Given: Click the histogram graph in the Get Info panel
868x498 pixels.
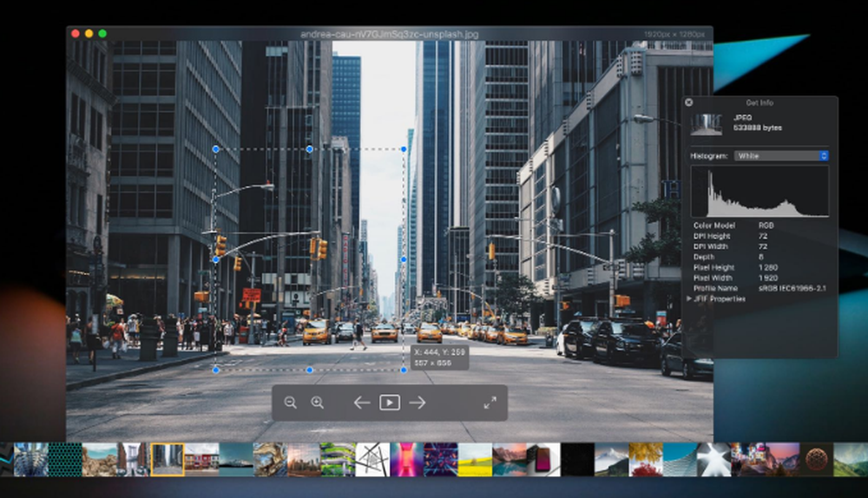Looking at the screenshot, I should click(x=759, y=192).
